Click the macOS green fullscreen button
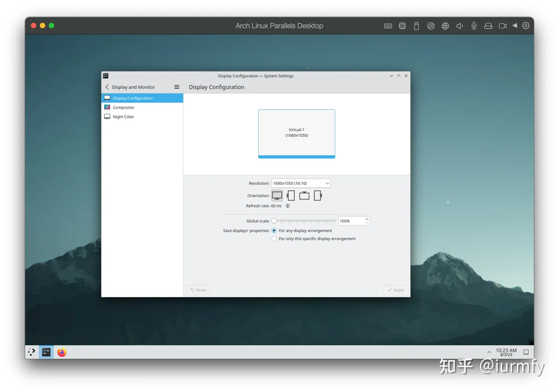The width and height of the screenshot is (559, 392). 52,26
